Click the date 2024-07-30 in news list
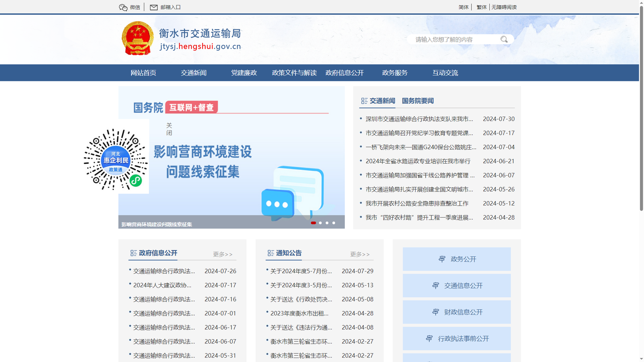 coord(499,119)
